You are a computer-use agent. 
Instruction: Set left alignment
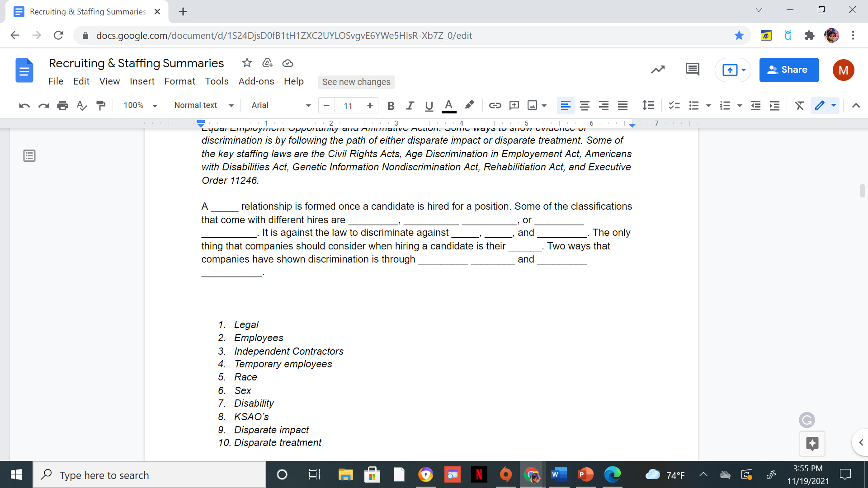click(565, 105)
